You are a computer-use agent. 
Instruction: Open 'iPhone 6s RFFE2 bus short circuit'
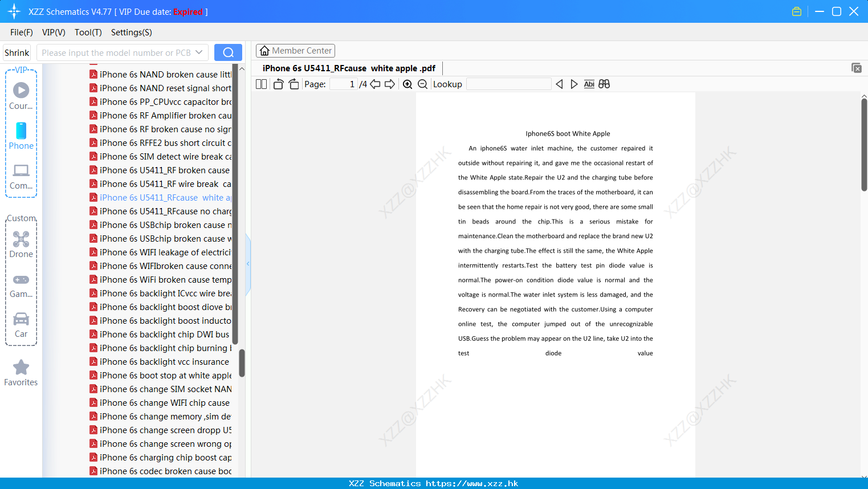tap(165, 142)
